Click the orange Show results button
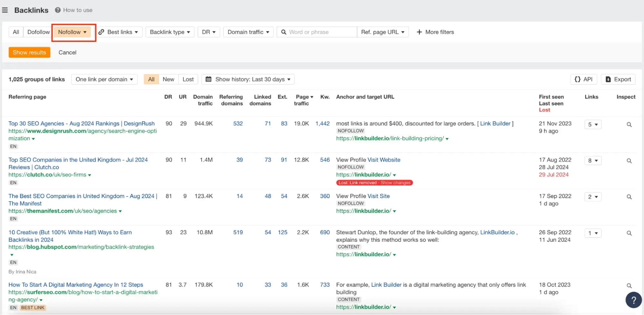The width and height of the screenshot is (644, 315). [29, 52]
